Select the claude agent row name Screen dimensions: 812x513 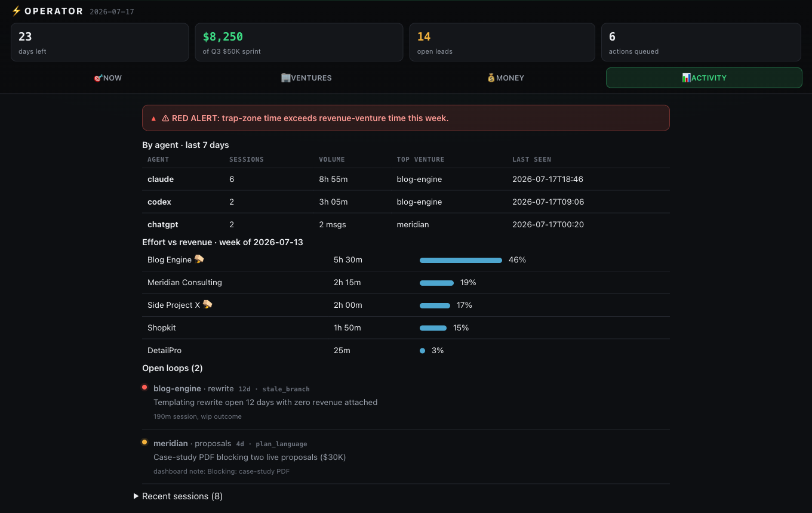(x=161, y=179)
